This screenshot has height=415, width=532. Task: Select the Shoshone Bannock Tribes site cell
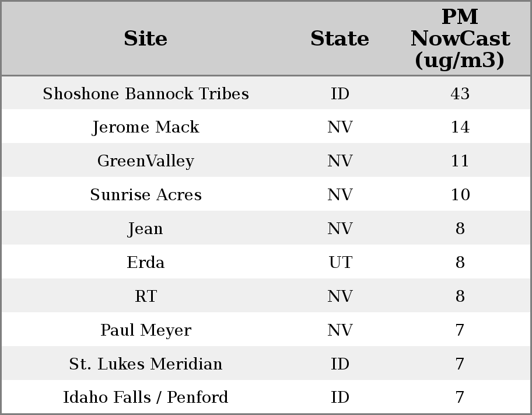(x=146, y=94)
